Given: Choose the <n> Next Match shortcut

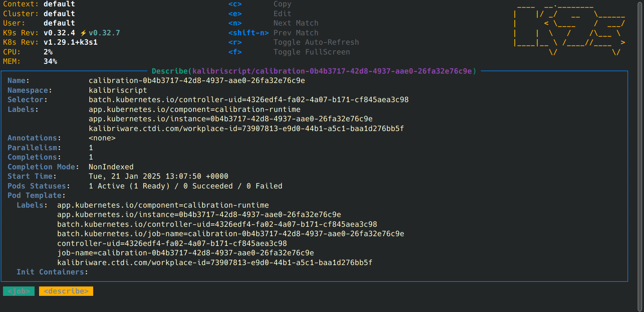Looking at the screenshot, I should (273, 23).
